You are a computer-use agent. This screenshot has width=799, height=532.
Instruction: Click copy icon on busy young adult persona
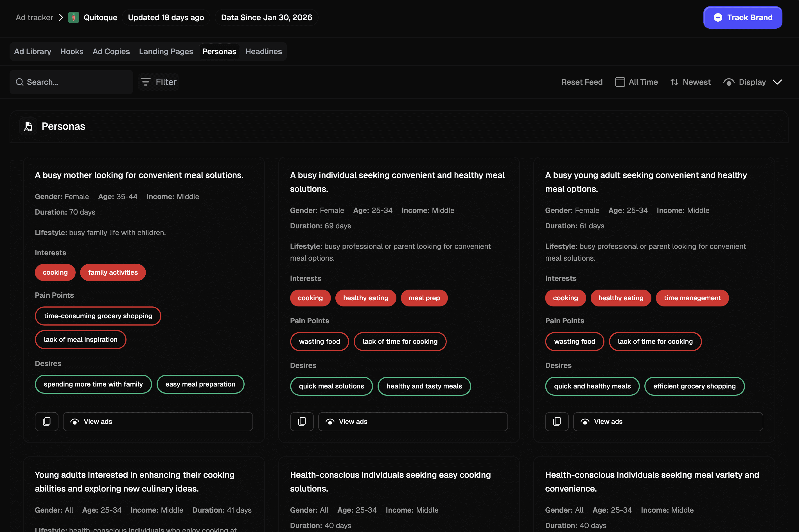(x=557, y=421)
